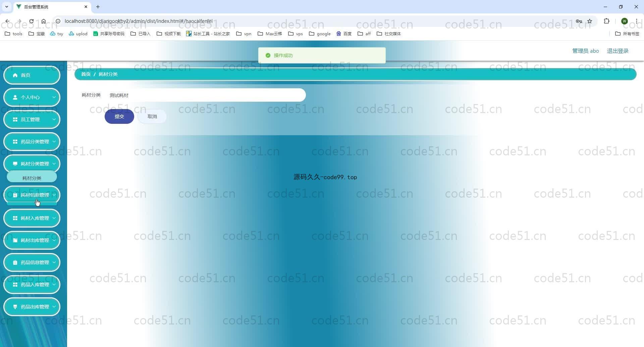Image resolution: width=644 pixels, height=347 pixels.
Task: Go back using browser back arrow
Action: [7, 21]
